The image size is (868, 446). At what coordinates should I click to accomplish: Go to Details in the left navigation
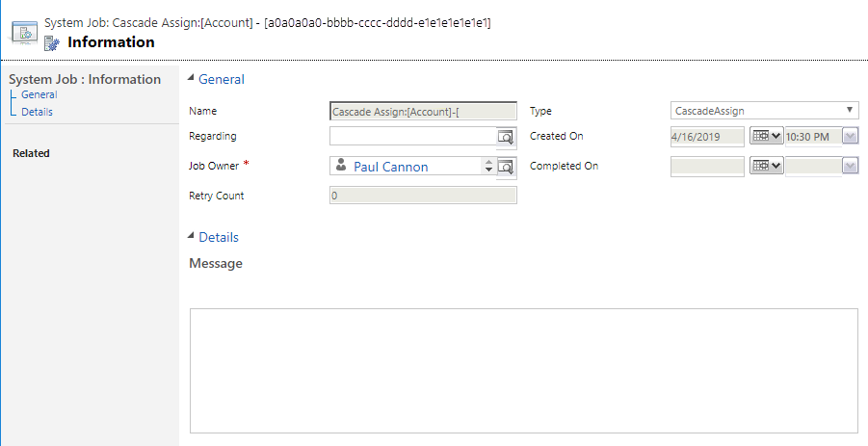tap(37, 112)
